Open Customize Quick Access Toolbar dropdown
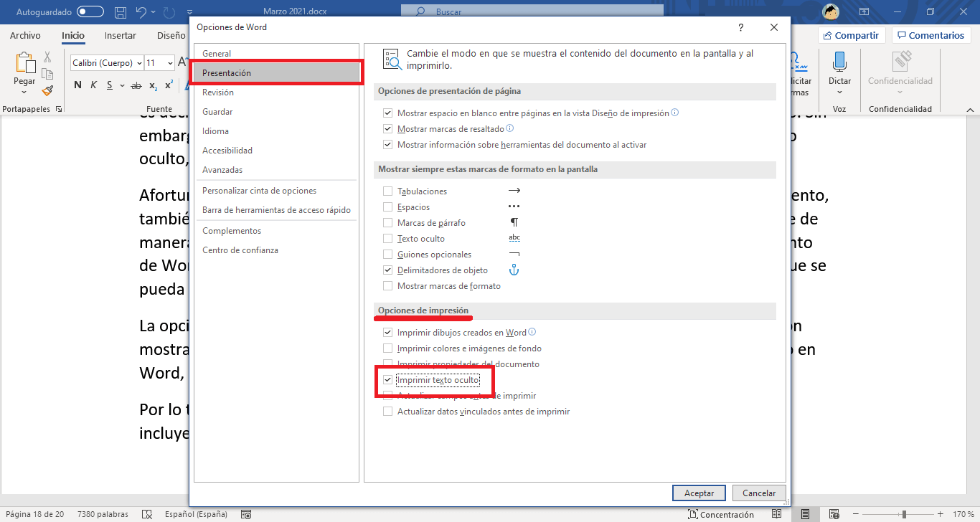This screenshot has width=980, height=522. pyautogui.click(x=189, y=13)
